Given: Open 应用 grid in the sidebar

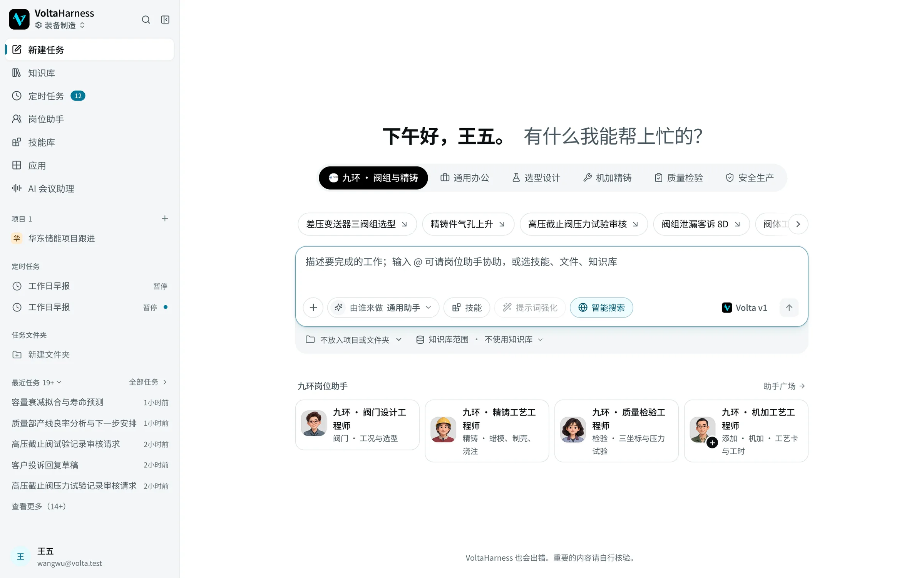Looking at the screenshot, I should 89,165.
